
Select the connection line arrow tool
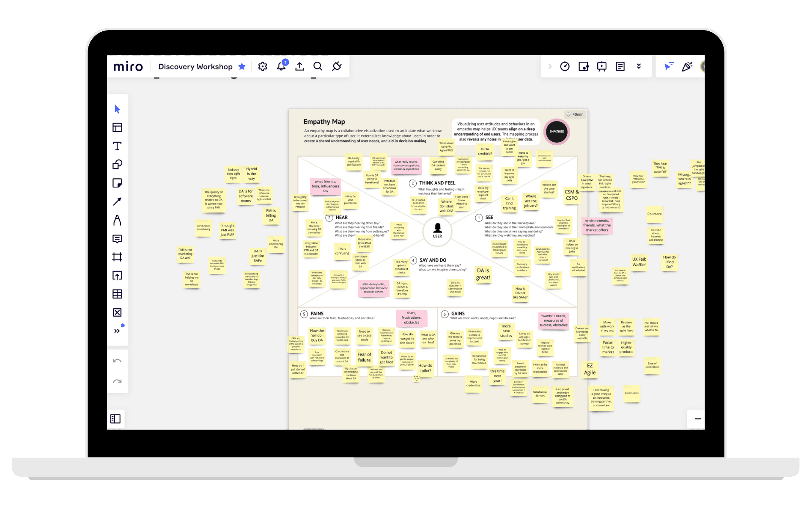[117, 202]
